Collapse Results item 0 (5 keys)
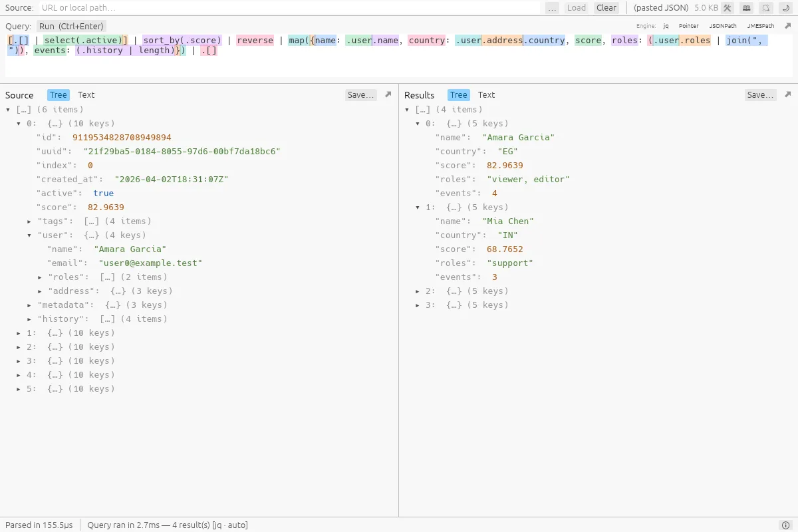The width and height of the screenshot is (798, 532). pyautogui.click(x=418, y=124)
